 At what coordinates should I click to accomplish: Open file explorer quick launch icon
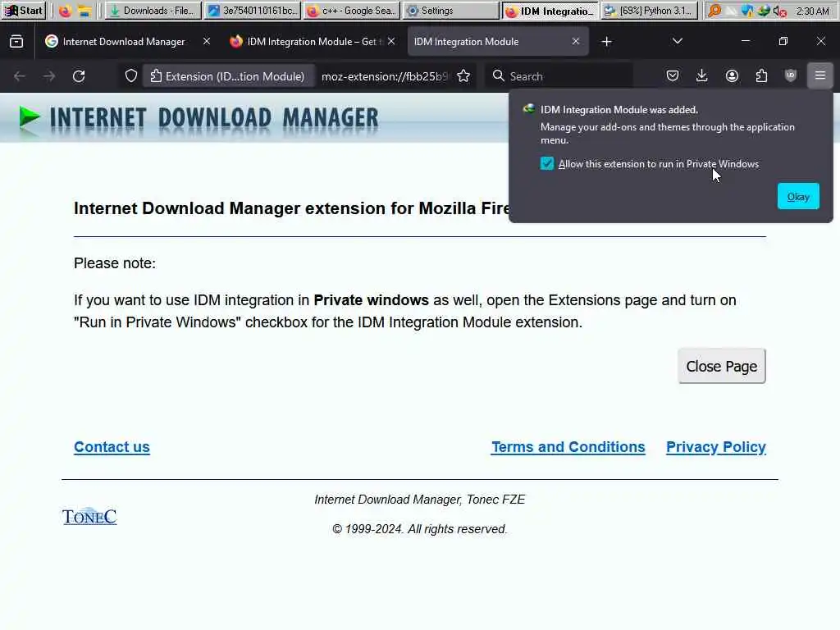84,11
